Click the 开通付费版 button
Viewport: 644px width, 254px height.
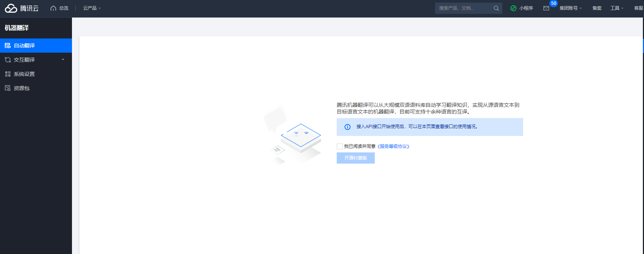coord(356,158)
